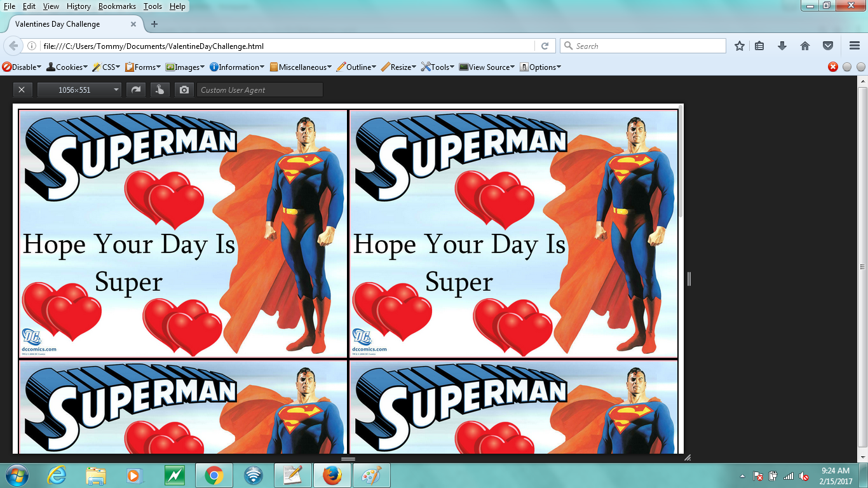Go to the Firefox home page icon
Image resolution: width=868 pixels, height=488 pixels.
(805, 46)
